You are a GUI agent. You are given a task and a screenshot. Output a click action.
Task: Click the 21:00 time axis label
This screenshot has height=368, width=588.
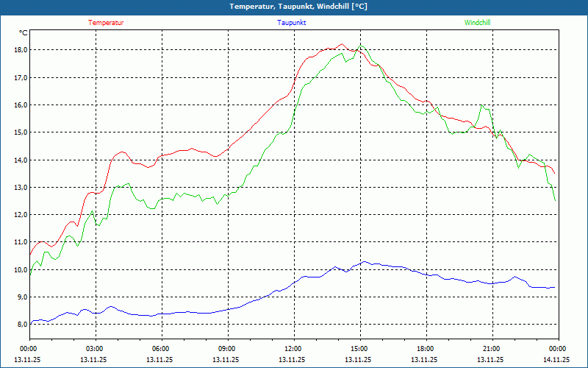[491, 349]
